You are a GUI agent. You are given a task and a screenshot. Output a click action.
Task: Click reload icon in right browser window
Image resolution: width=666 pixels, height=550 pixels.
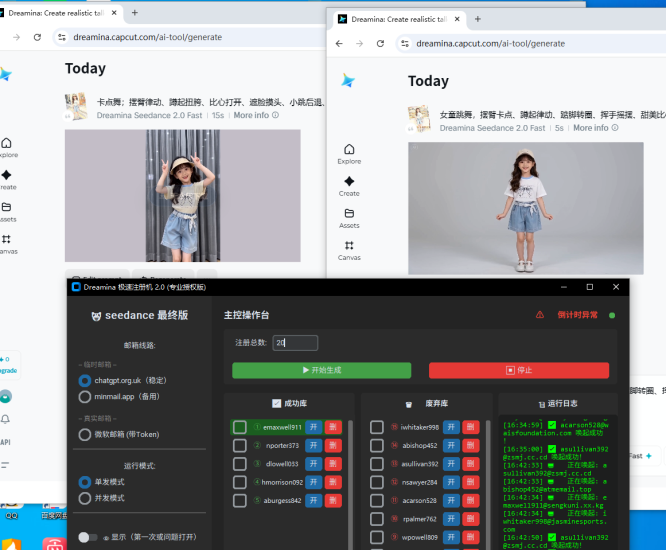(x=380, y=43)
